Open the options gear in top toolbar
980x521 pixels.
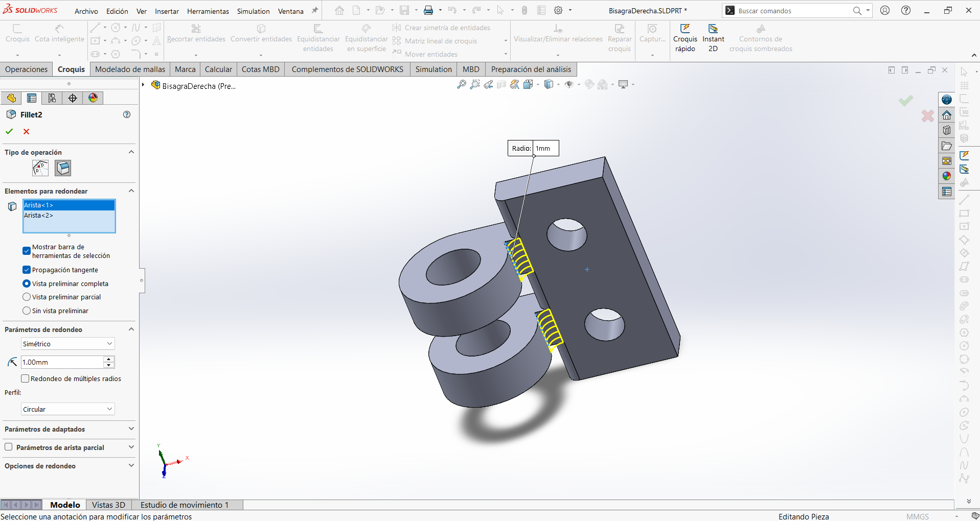558,10
